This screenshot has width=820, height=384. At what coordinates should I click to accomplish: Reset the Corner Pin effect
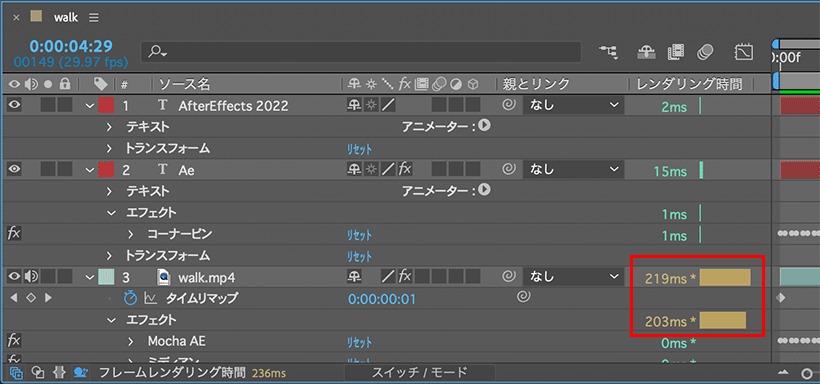tap(359, 235)
